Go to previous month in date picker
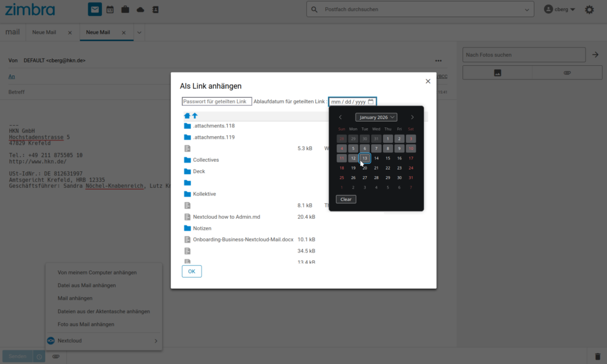Screen dimensions: 607x364 click(340, 117)
